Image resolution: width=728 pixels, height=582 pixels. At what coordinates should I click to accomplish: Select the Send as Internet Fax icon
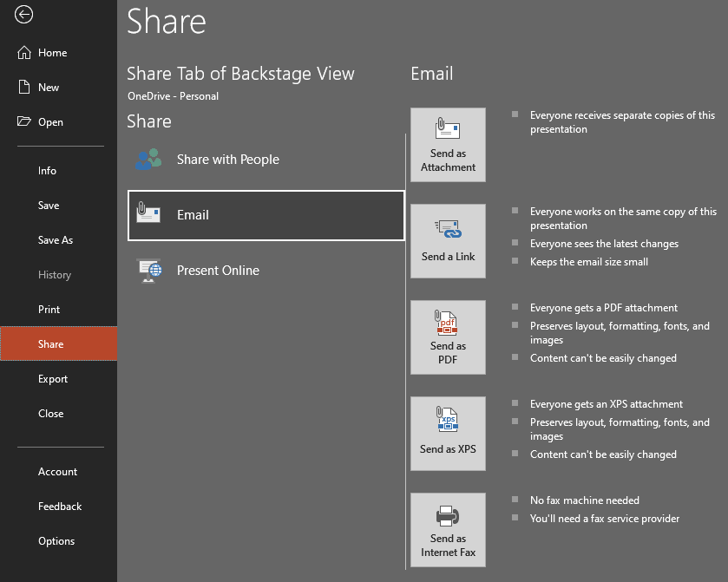pos(448,513)
